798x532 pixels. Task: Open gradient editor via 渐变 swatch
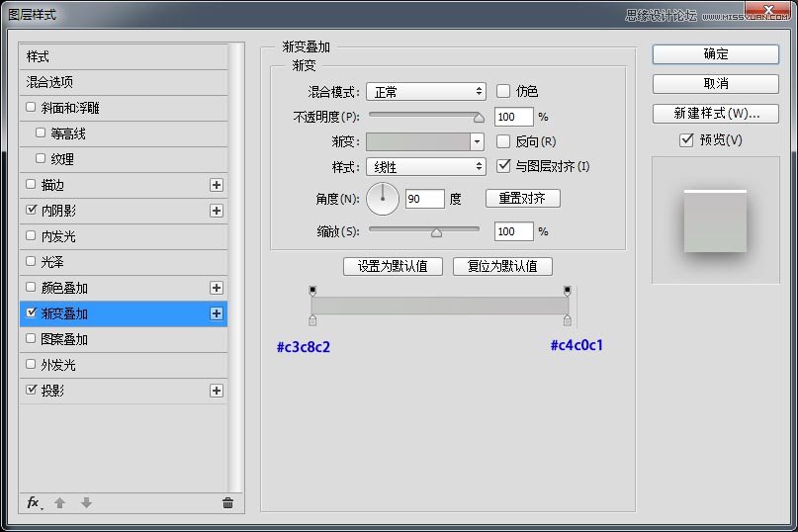click(418, 141)
